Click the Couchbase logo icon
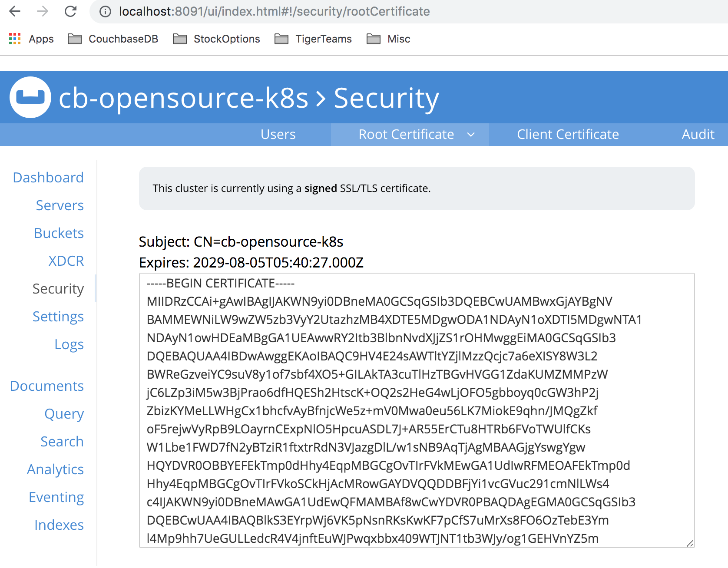Image resolution: width=728 pixels, height=568 pixels. click(x=30, y=97)
